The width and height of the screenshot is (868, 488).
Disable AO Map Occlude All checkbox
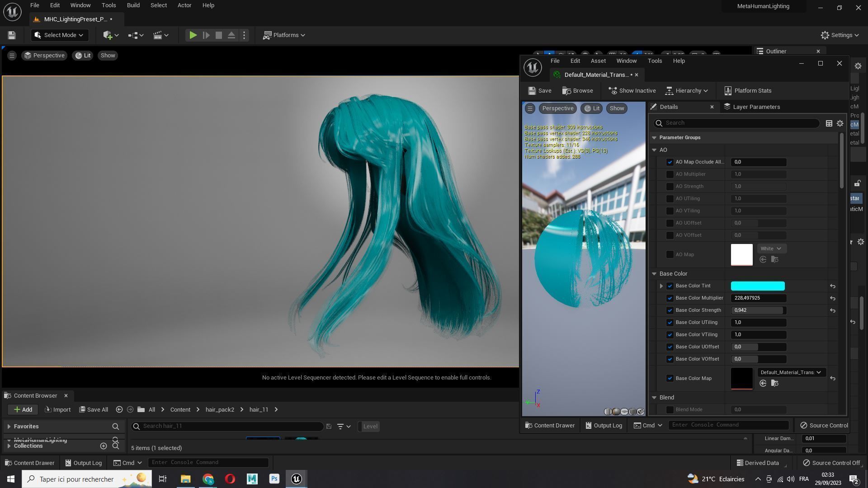click(x=670, y=162)
